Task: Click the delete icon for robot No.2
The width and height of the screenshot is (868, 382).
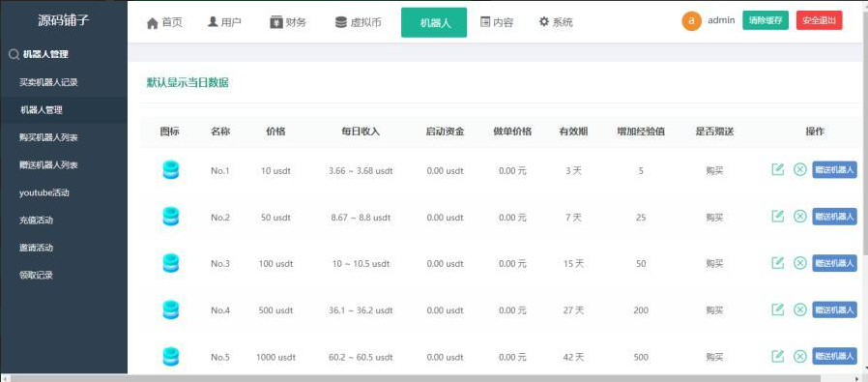Action: click(x=799, y=216)
